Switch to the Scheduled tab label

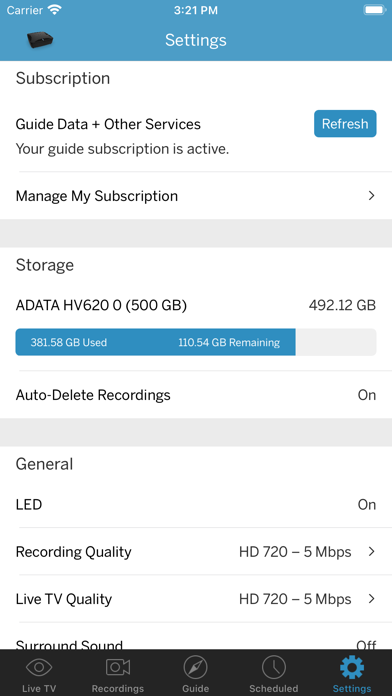pos(273,688)
